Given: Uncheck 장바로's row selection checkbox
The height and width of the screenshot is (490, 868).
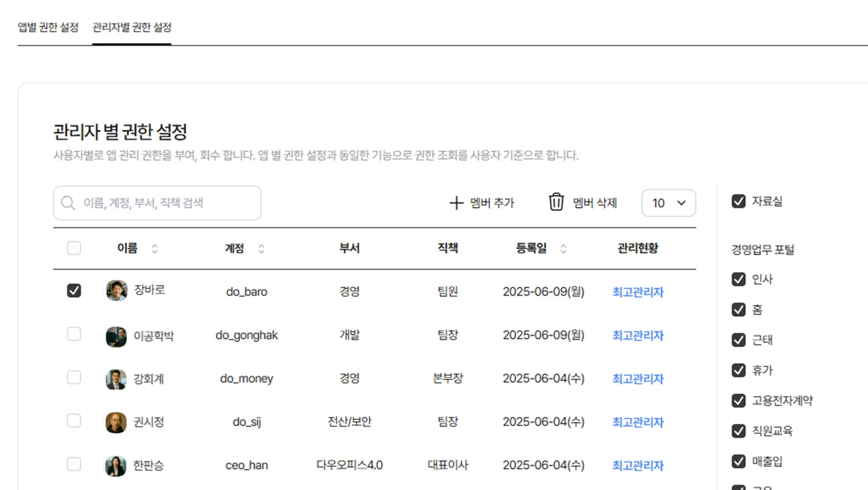Looking at the screenshot, I should coord(74,290).
